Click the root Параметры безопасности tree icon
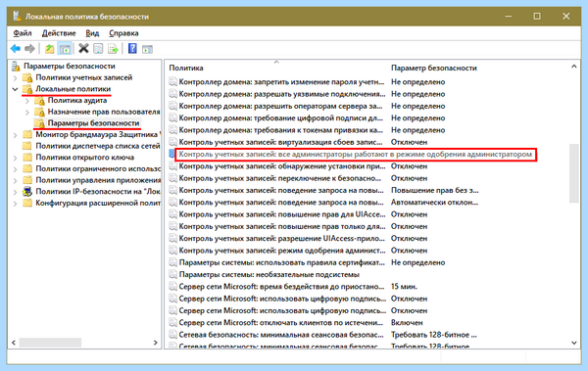The width and height of the screenshot is (588, 371). pyautogui.click(x=16, y=67)
